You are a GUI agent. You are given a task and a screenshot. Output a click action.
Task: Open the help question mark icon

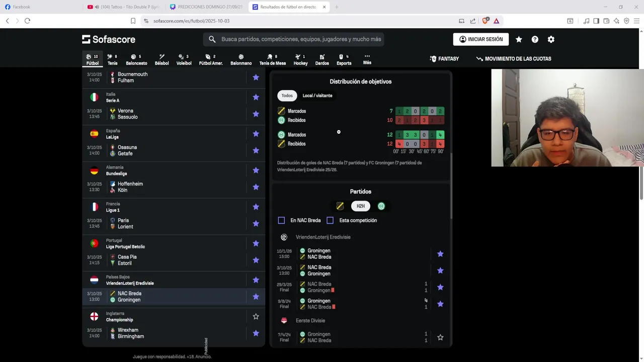point(535,39)
